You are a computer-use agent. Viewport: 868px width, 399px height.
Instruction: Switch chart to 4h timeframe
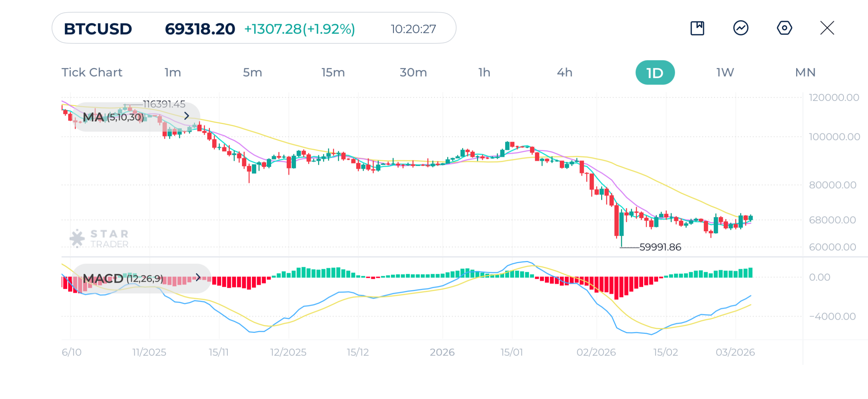564,72
